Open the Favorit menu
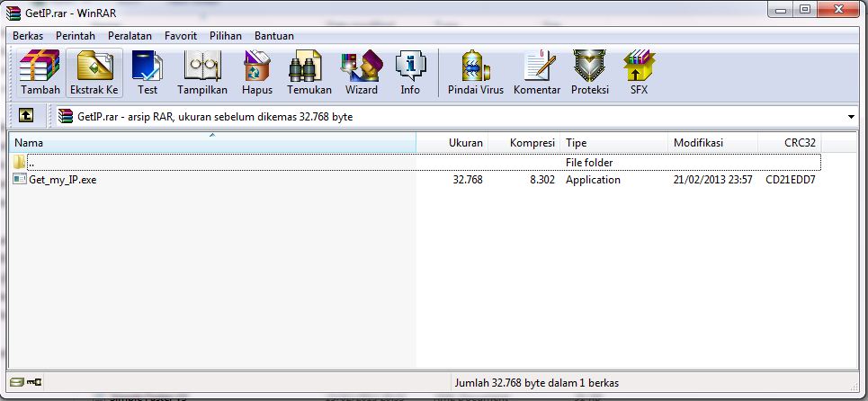 tap(181, 36)
